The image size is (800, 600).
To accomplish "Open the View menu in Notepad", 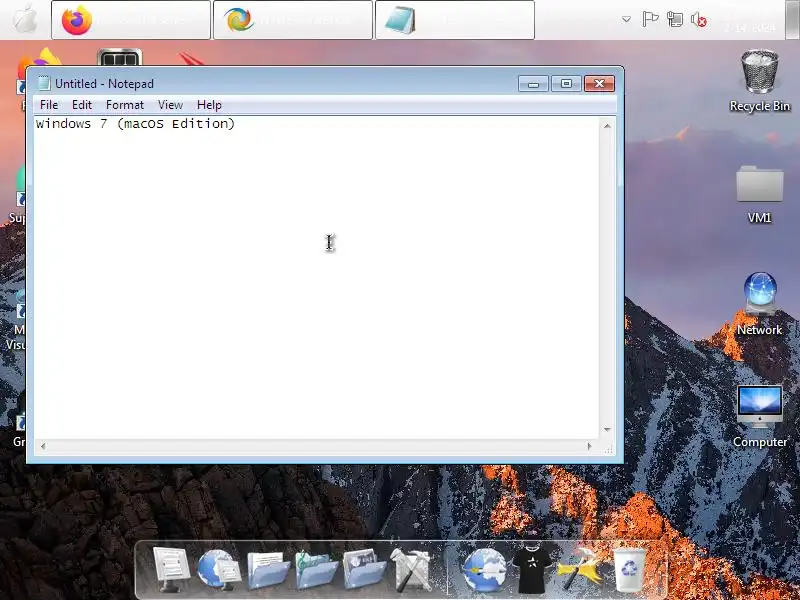I will click(x=170, y=105).
